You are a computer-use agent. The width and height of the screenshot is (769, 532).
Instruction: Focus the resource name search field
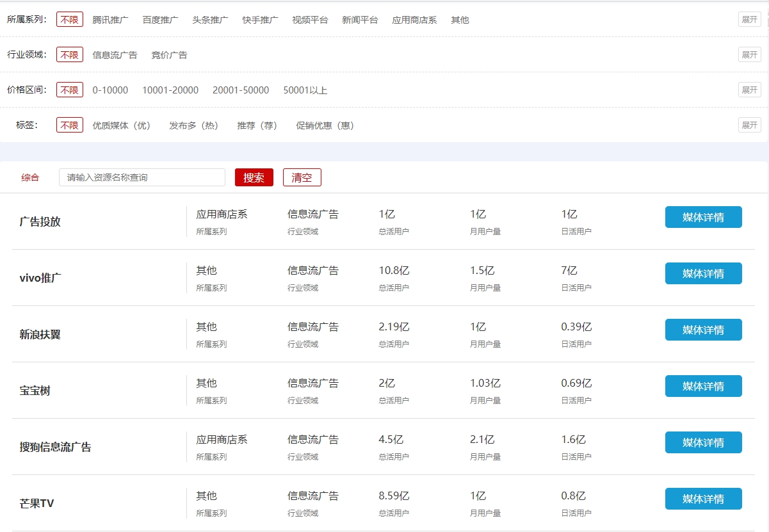tap(142, 177)
